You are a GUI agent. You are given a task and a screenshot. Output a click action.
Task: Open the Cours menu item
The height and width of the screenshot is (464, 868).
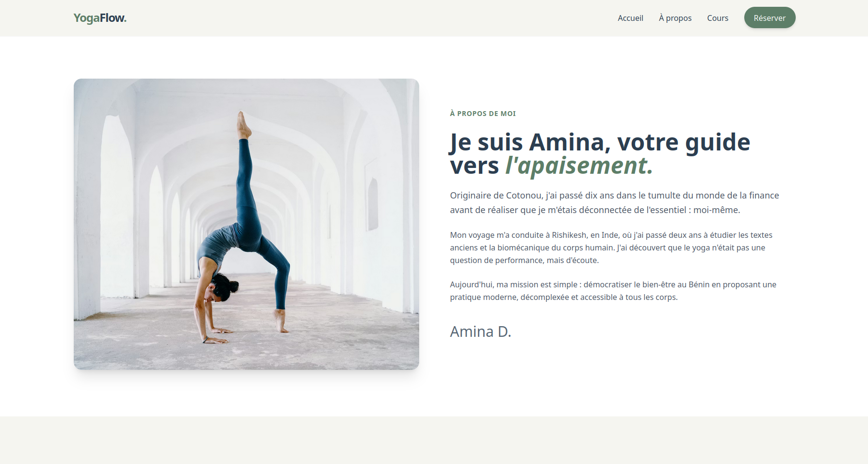pos(718,18)
